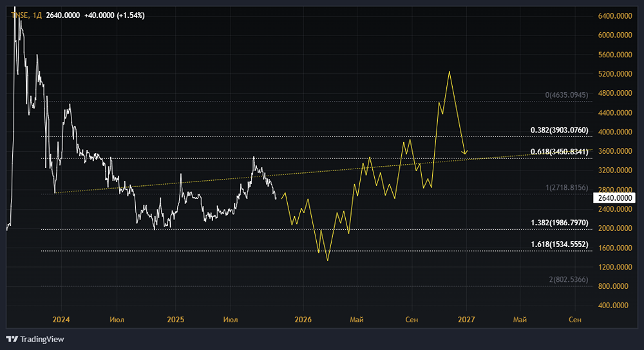Click Fibonacci label 1.618(1534.5552)

[560, 244]
